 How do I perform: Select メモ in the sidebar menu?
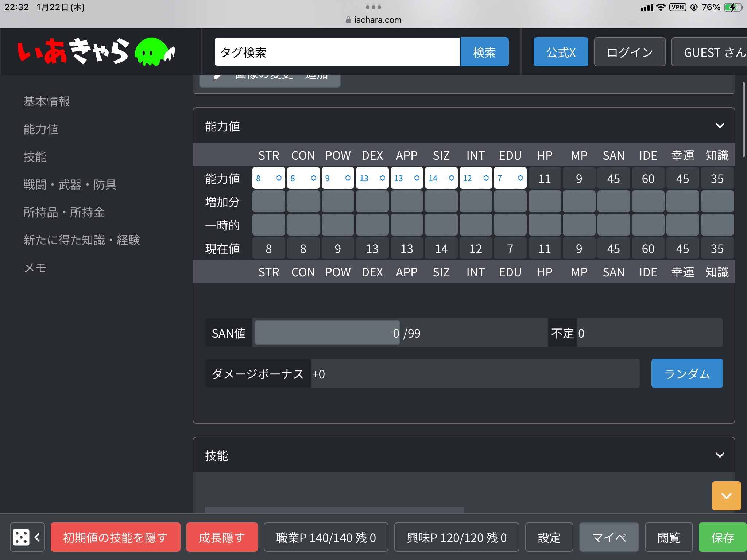[35, 268]
